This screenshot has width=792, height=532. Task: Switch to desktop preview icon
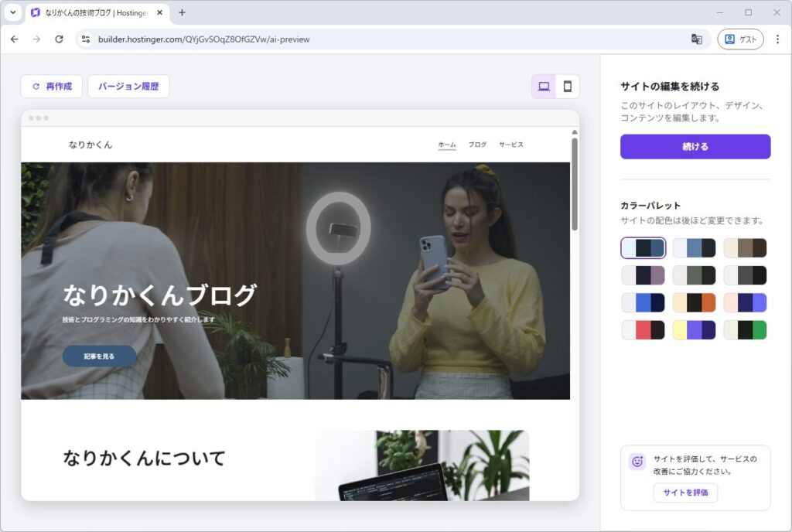point(544,87)
